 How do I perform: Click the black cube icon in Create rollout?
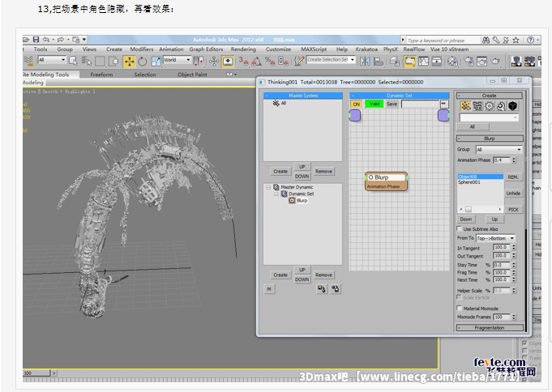(513, 106)
